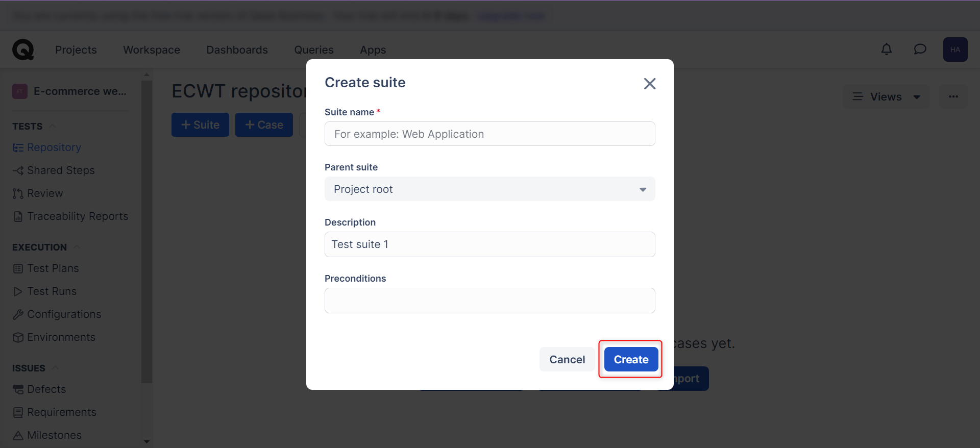Collapse the TESTS sidebar section

53,127
